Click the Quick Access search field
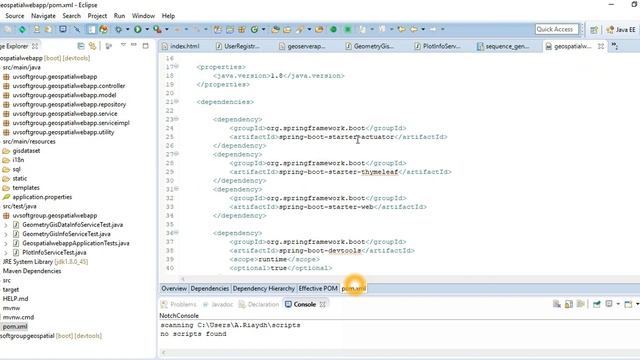This screenshot has height=360, width=640. (x=557, y=29)
